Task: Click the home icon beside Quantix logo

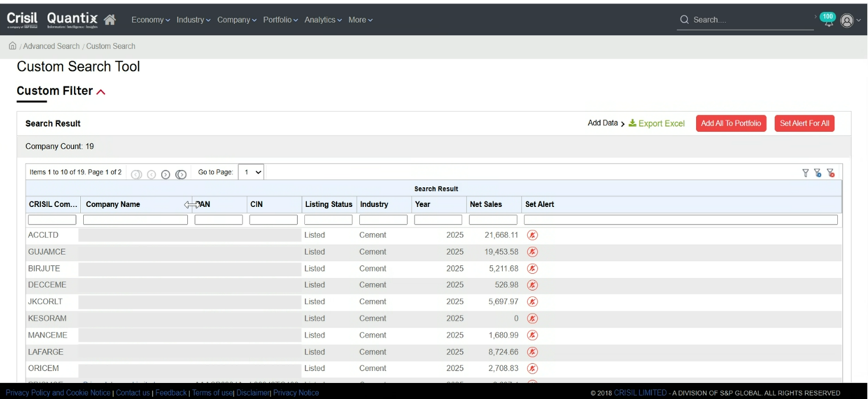Action: coord(110,20)
